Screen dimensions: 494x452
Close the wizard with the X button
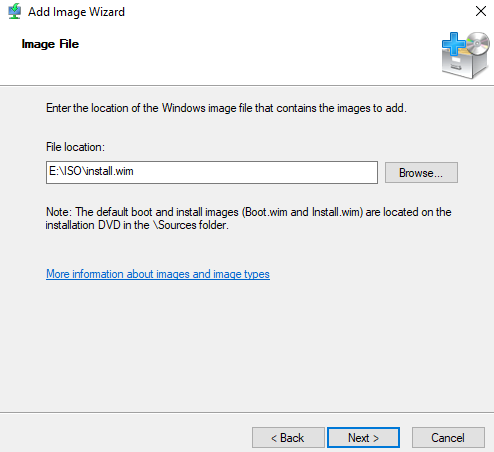tap(481, 11)
